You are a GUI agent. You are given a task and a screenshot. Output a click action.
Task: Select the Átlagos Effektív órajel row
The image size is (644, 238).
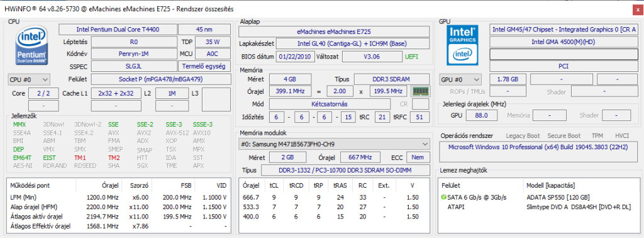click(118, 226)
